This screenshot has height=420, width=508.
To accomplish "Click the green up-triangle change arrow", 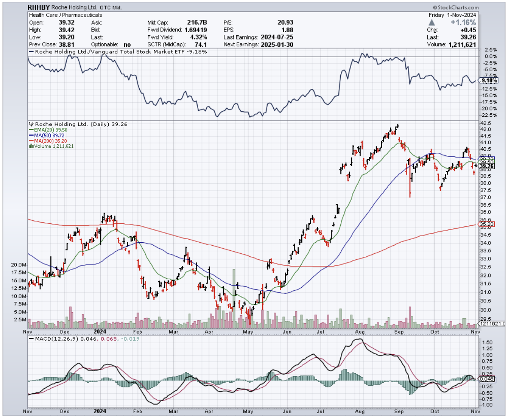I will pos(444,22).
